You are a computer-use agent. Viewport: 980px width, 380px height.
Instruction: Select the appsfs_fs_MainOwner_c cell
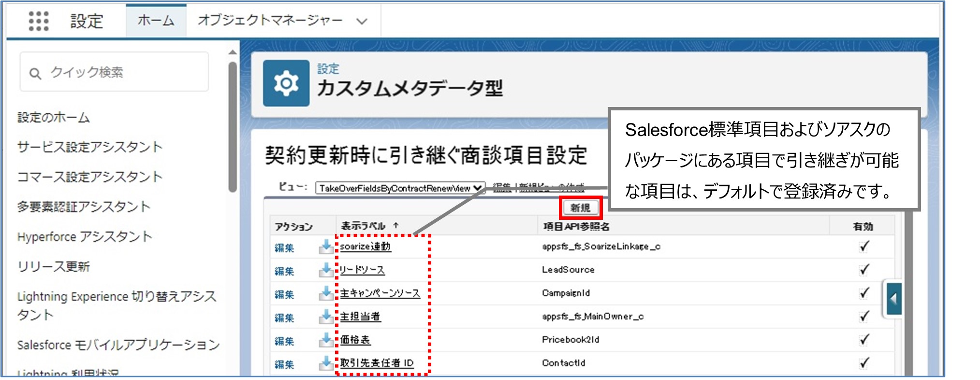pyautogui.click(x=593, y=316)
